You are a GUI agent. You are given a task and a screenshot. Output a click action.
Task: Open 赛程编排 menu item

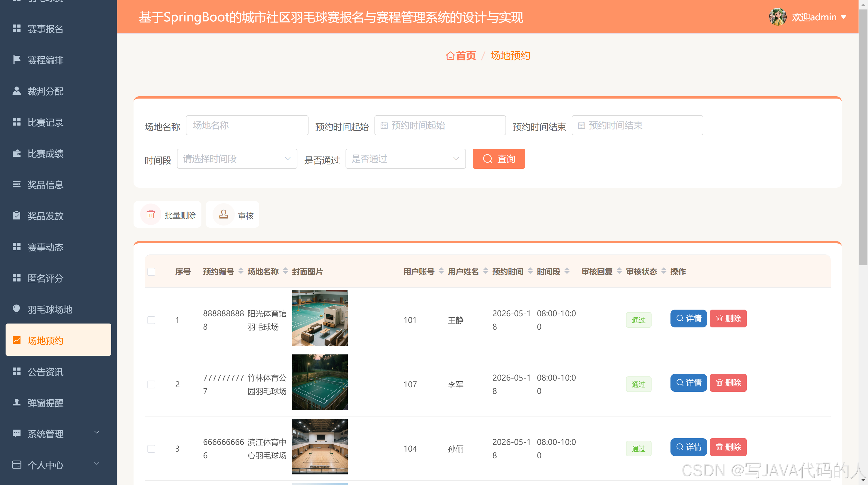pos(58,60)
